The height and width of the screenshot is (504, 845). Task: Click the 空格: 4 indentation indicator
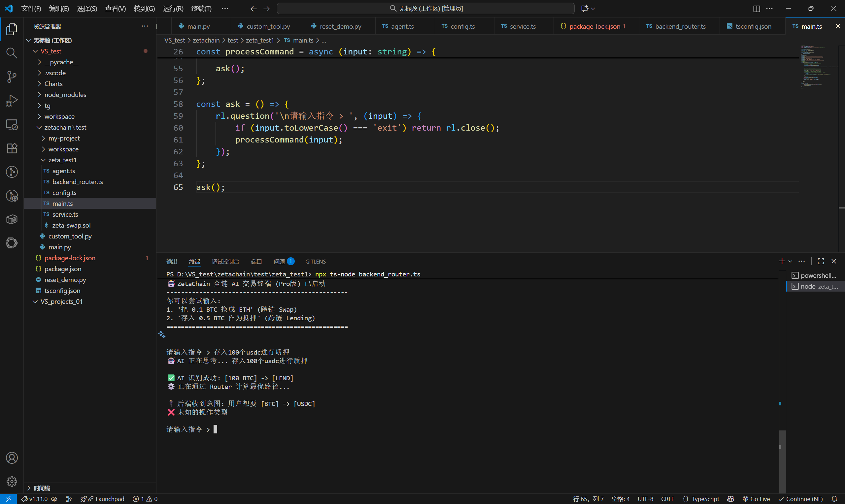tap(621, 499)
